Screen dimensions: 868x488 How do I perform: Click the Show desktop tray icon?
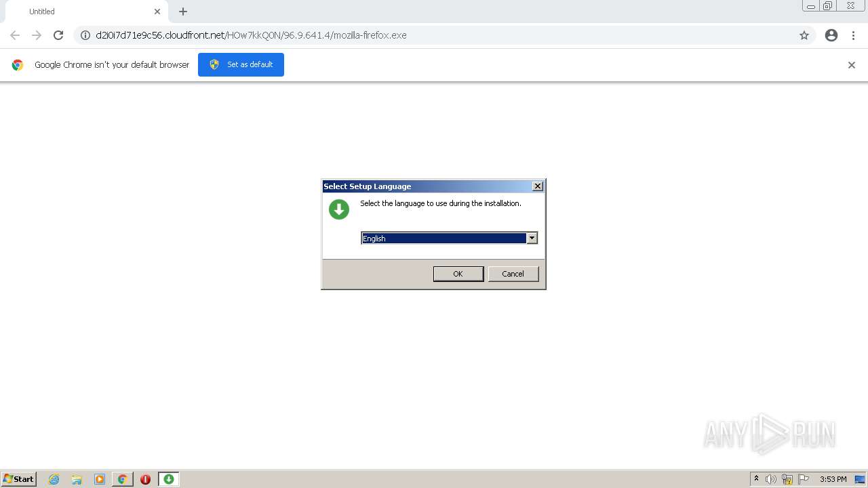pyautogui.click(x=860, y=479)
